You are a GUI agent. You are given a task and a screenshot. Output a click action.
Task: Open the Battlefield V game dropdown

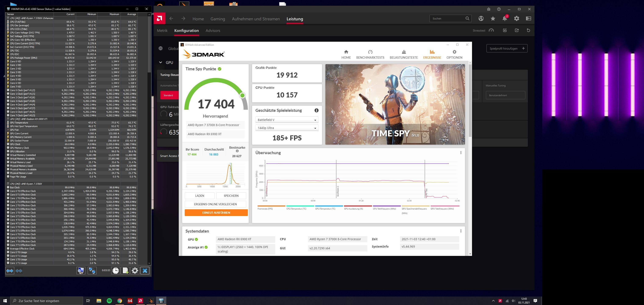click(x=287, y=120)
